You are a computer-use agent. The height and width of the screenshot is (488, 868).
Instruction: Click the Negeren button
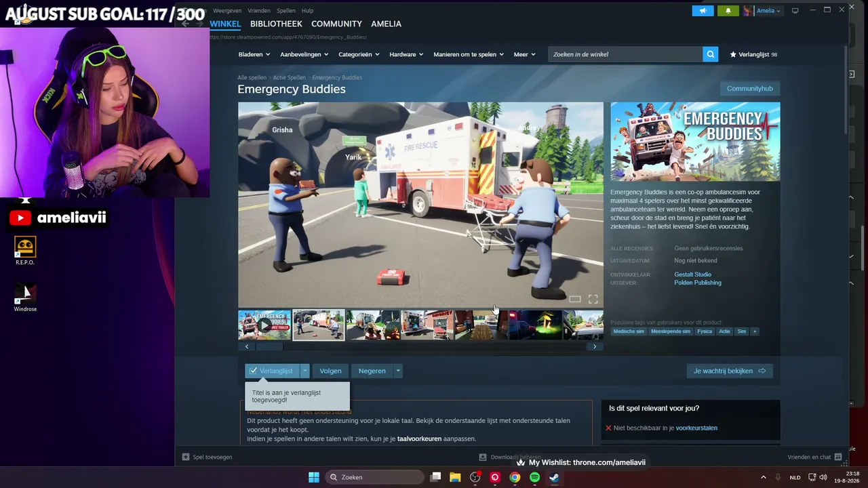(372, 371)
